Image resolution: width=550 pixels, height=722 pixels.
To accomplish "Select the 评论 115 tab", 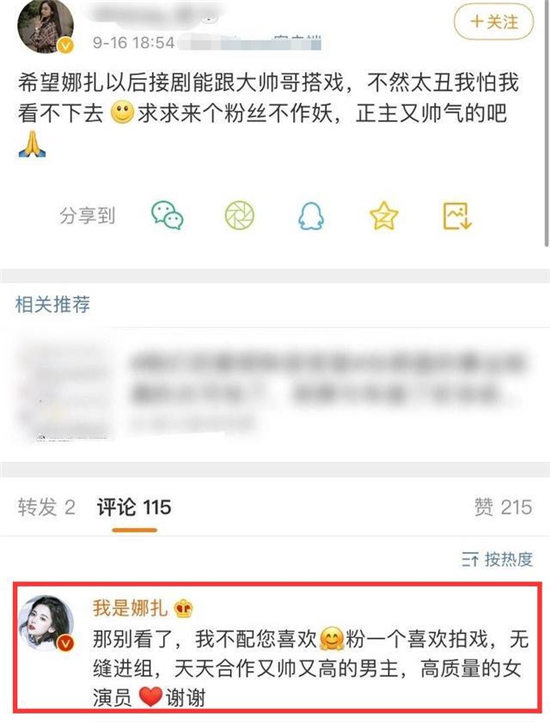I will click(x=134, y=507).
